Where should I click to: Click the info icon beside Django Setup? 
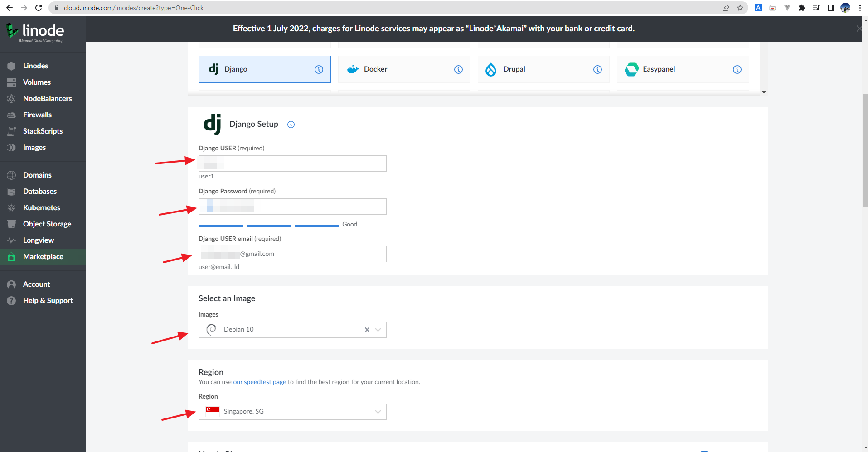click(x=291, y=125)
